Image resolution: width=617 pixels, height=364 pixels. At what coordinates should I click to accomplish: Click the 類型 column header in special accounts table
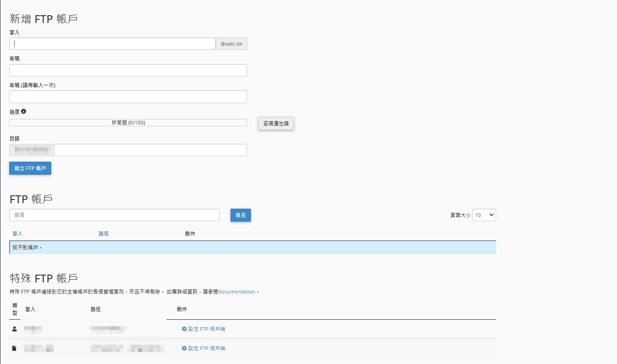pyautogui.click(x=15, y=309)
